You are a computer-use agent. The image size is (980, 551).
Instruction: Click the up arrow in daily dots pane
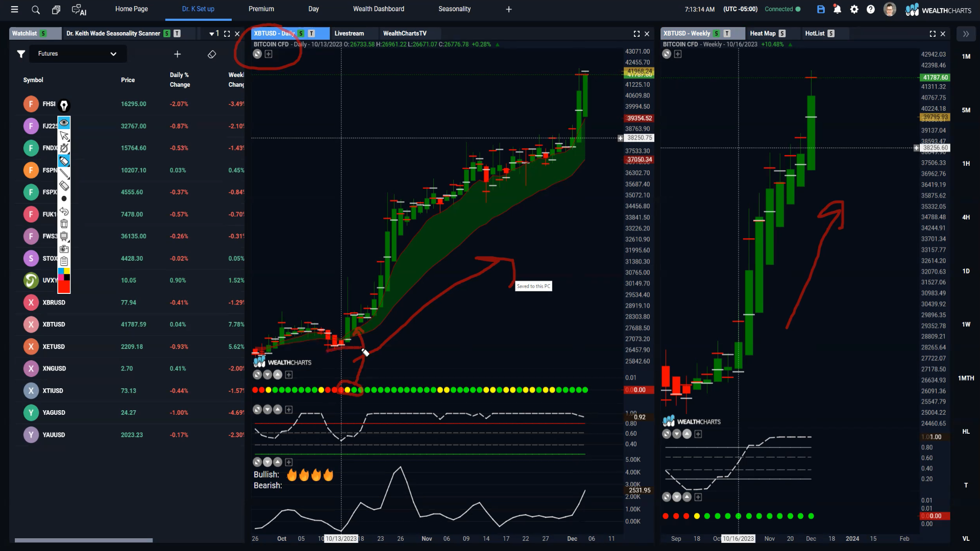coord(278,375)
